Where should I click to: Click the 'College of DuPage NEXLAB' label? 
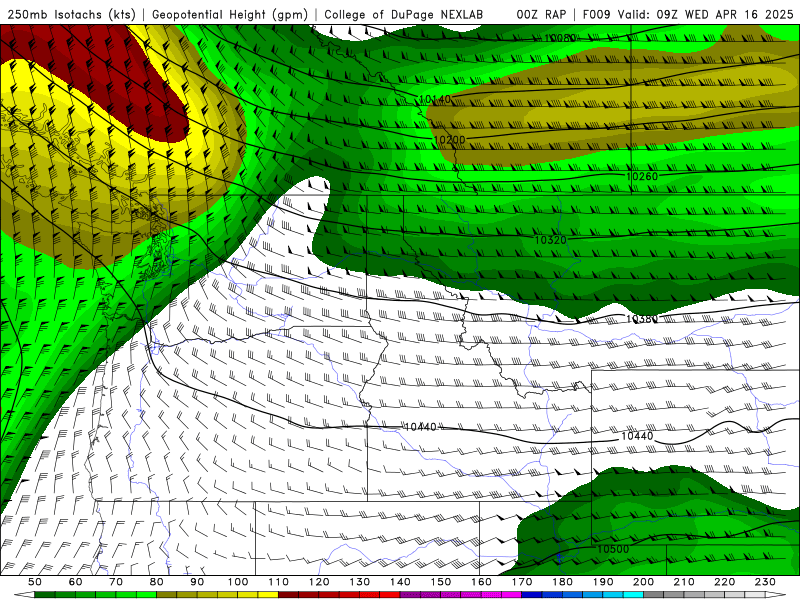point(404,14)
